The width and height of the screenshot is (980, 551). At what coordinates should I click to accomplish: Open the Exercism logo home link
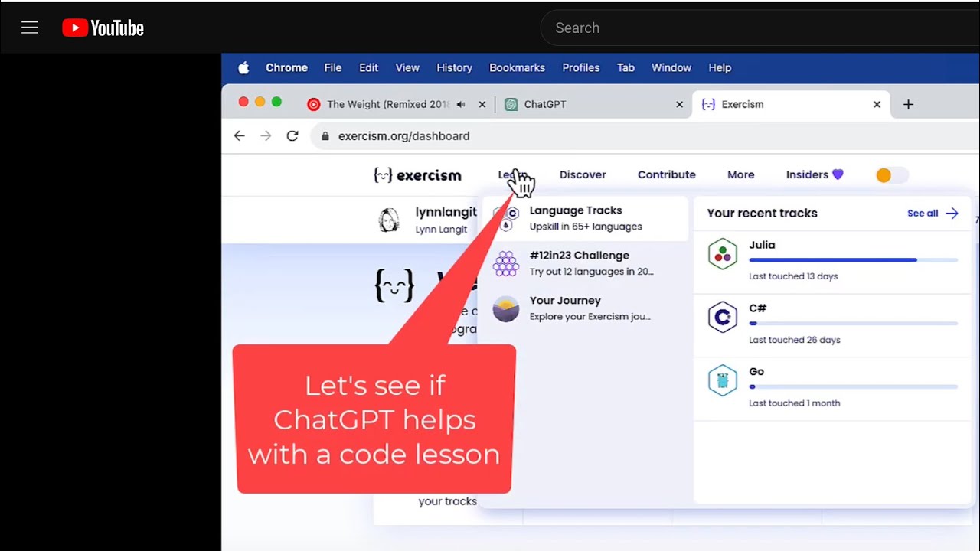click(417, 175)
